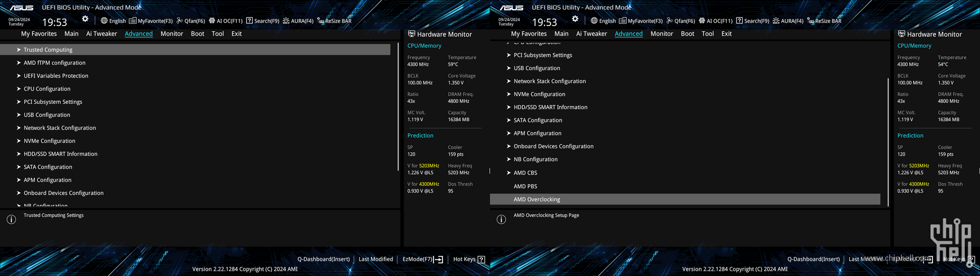Toggle ReSize BAR in the AMD Overclocking screen

(x=824, y=21)
